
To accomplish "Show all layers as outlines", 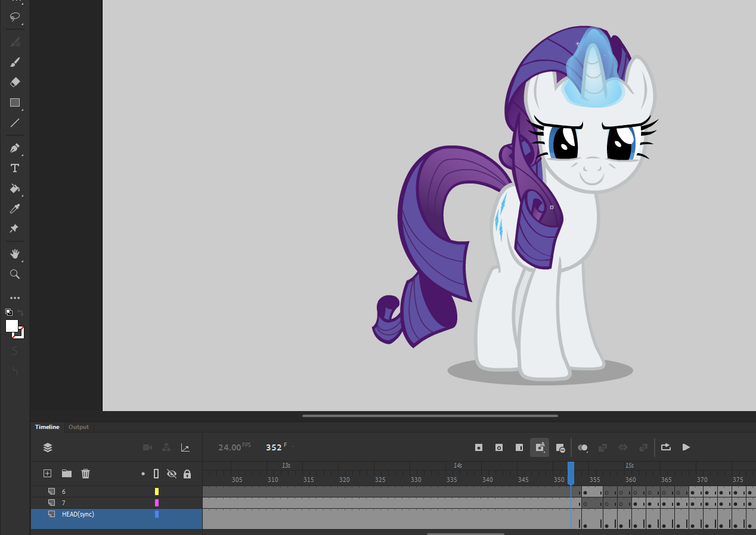I will click(156, 474).
